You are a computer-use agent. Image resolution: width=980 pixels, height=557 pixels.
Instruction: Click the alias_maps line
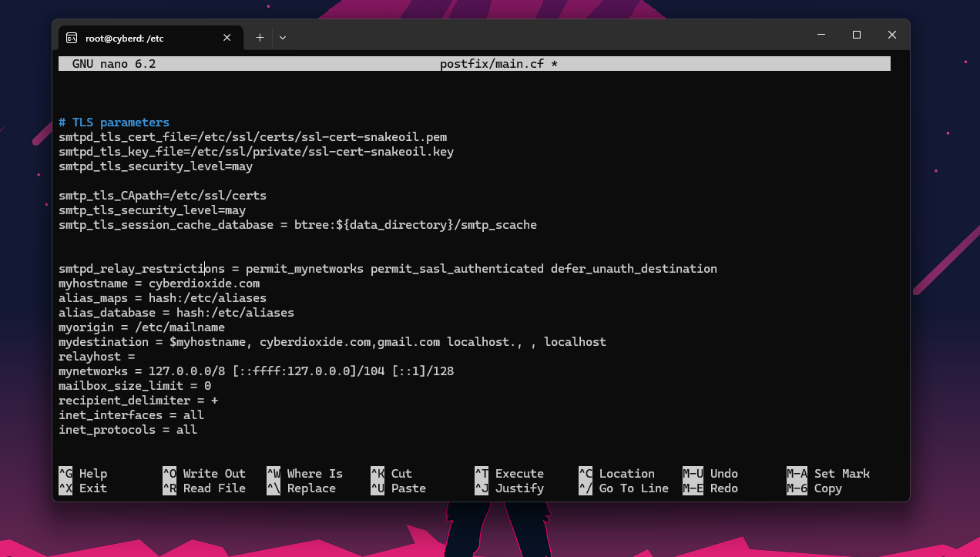pyautogui.click(x=163, y=298)
